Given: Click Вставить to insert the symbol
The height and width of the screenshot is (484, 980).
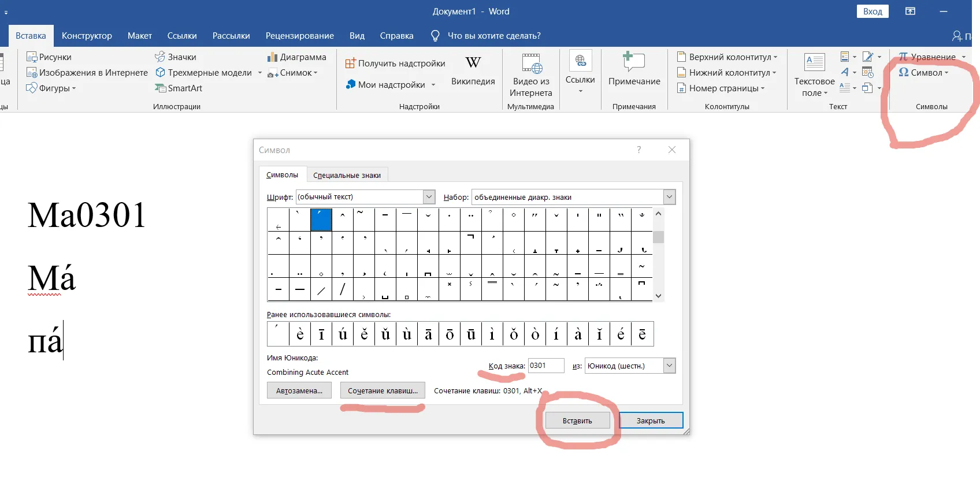Looking at the screenshot, I should point(577,420).
